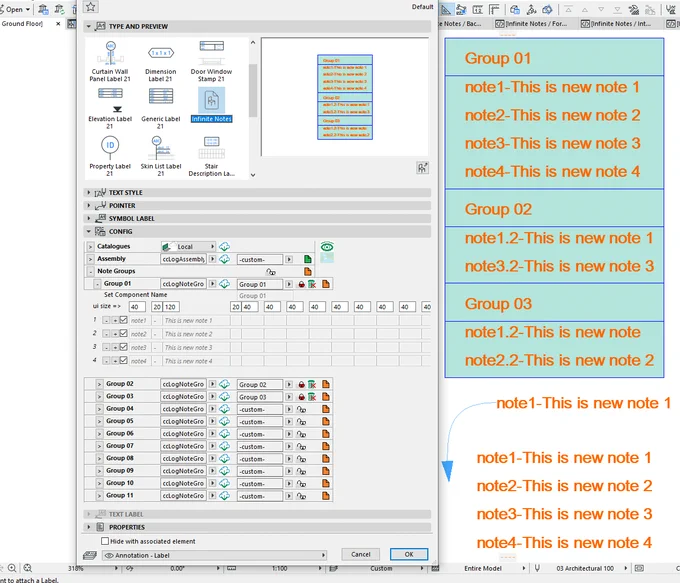
Task: Pick the Property Label 21 type
Action: tap(110, 156)
